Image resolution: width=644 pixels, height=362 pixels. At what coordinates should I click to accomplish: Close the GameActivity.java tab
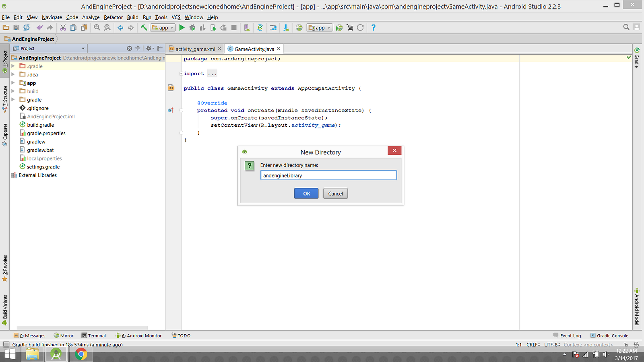coord(279,49)
